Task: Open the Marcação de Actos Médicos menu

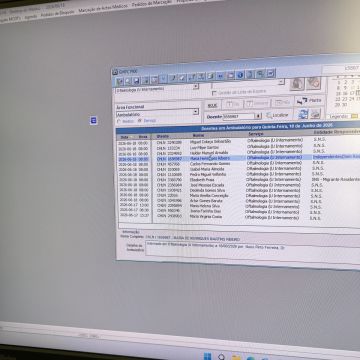Action: pyautogui.click(x=103, y=10)
